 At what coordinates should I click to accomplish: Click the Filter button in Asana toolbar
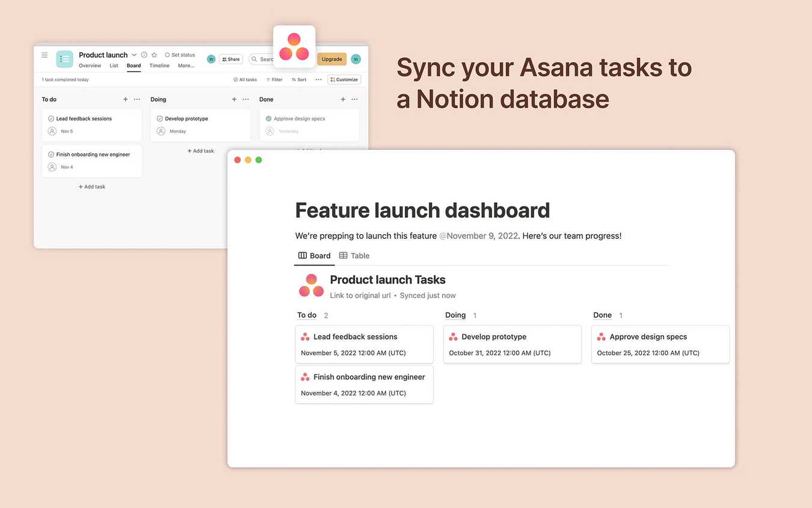[x=274, y=79]
